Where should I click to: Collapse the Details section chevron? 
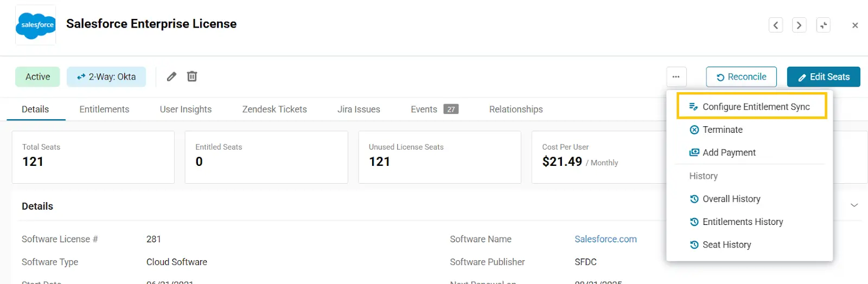[854, 205]
